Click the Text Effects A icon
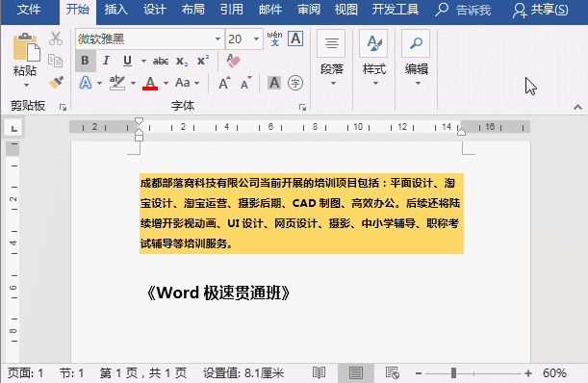 [x=86, y=83]
